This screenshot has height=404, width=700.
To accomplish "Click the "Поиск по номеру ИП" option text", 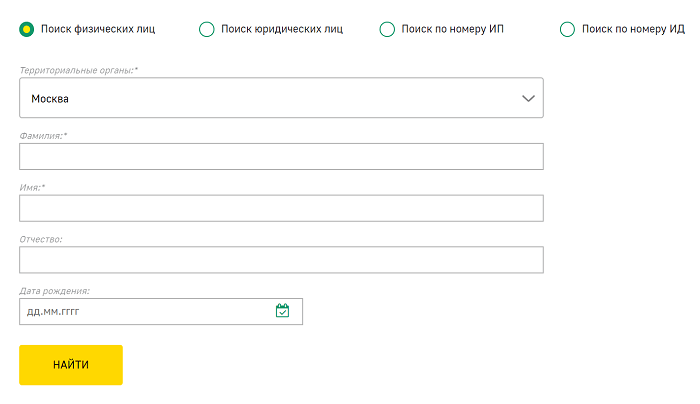I will (452, 29).
